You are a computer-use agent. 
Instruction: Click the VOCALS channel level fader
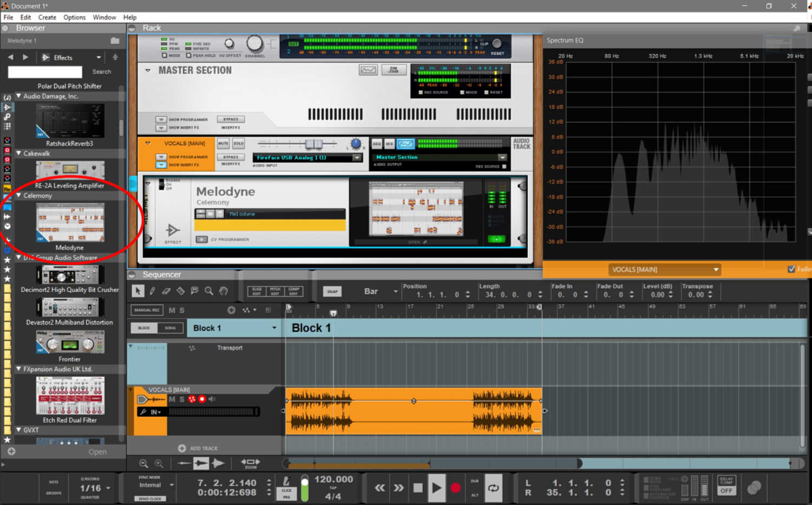(x=313, y=144)
